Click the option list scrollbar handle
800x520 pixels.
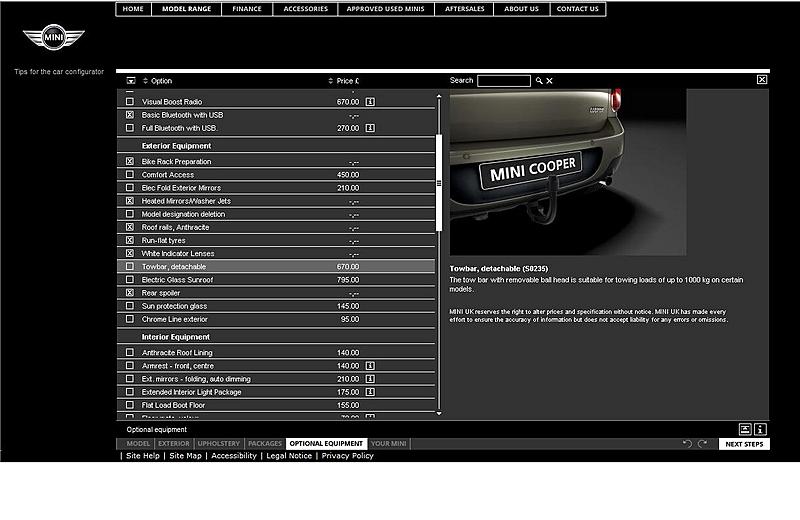point(439,183)
